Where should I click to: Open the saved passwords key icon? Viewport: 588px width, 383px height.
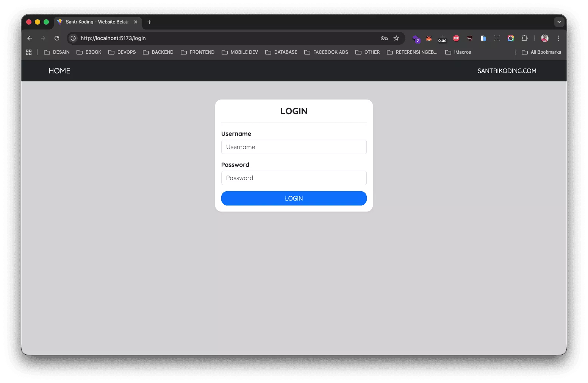tap(384, 38)
